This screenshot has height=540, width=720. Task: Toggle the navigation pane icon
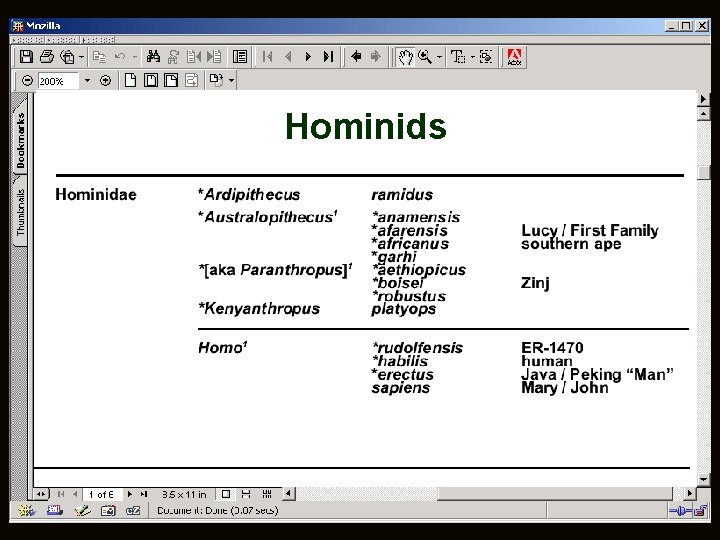click(x=240, y=56)
